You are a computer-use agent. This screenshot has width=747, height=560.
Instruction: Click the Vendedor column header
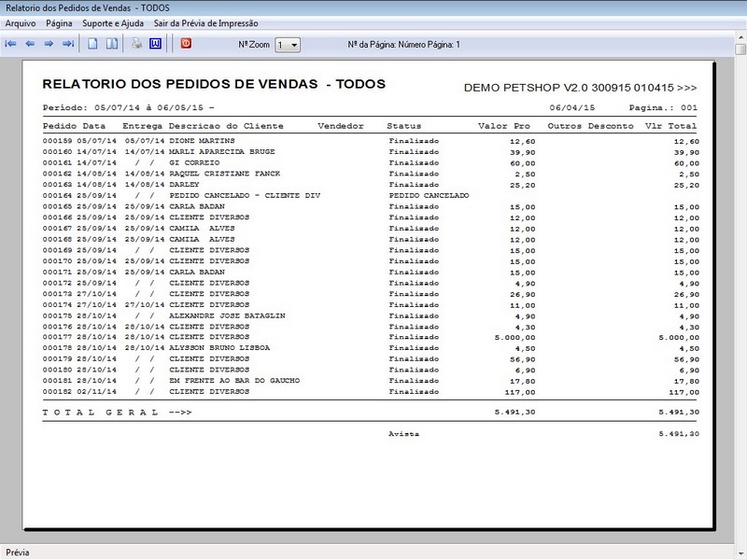pyautogui.click(x=341, y=126)
